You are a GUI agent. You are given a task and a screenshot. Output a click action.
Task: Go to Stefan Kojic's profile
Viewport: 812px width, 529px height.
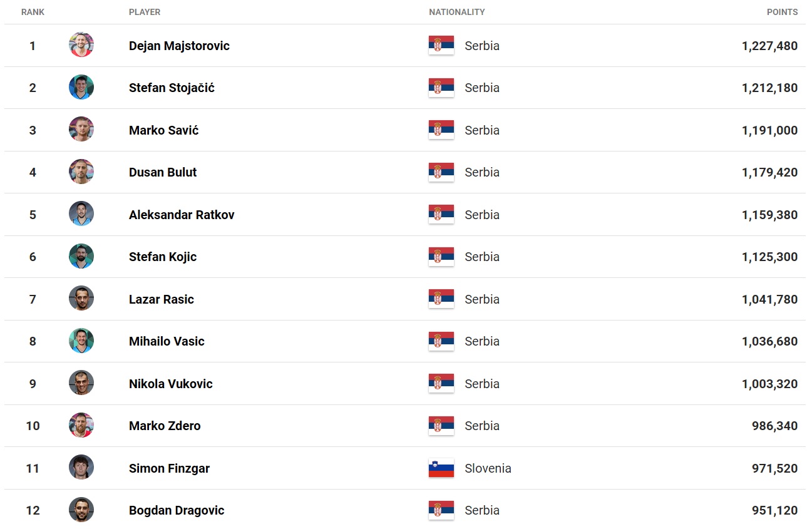[163, 257]
